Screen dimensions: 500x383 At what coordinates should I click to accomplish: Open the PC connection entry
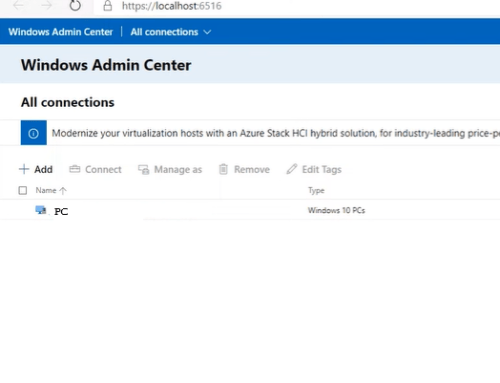pyautogui.click(x=61, y=211)
